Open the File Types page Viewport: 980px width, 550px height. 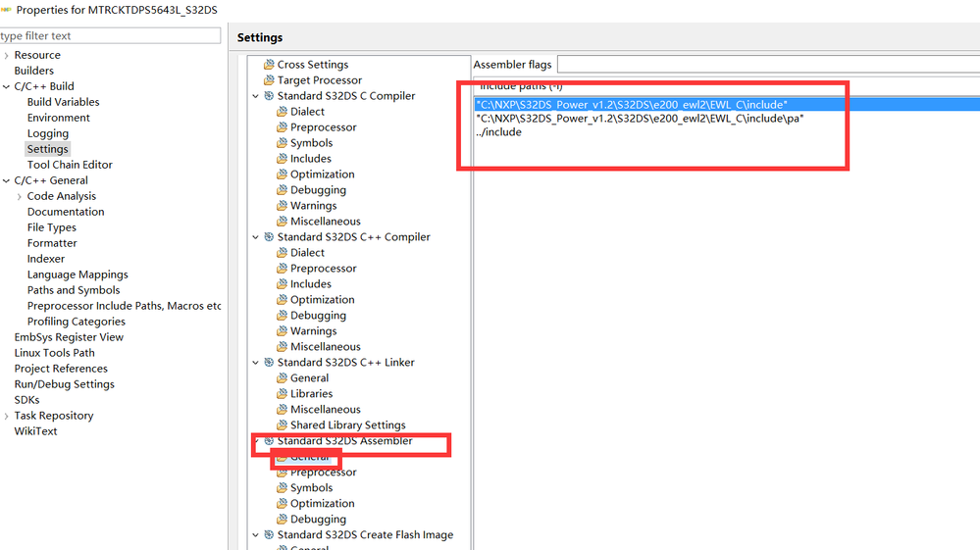51,227
